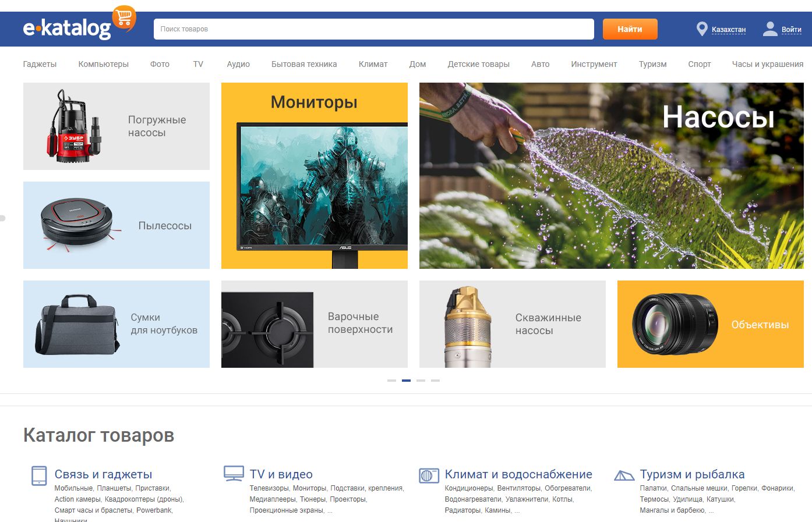Click the radiator icon beside Климат и водоснабжение

coord(429,475)
